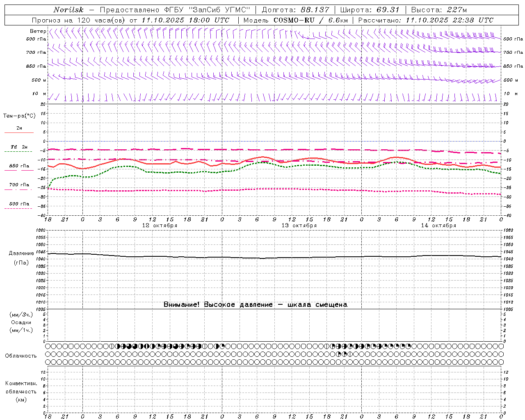
Task: Click the Прогноз на 120 часа(ов) text
Action: point(78,20)
